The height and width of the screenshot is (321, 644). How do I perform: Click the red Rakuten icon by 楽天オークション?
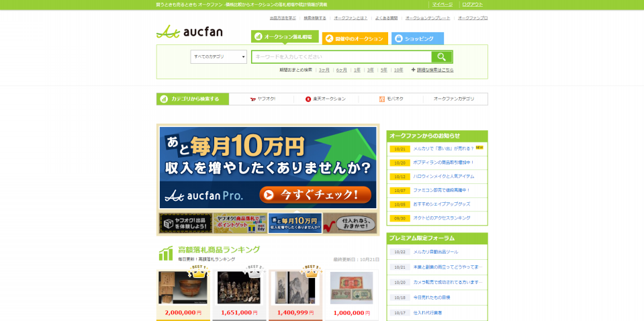click(308, 99)
